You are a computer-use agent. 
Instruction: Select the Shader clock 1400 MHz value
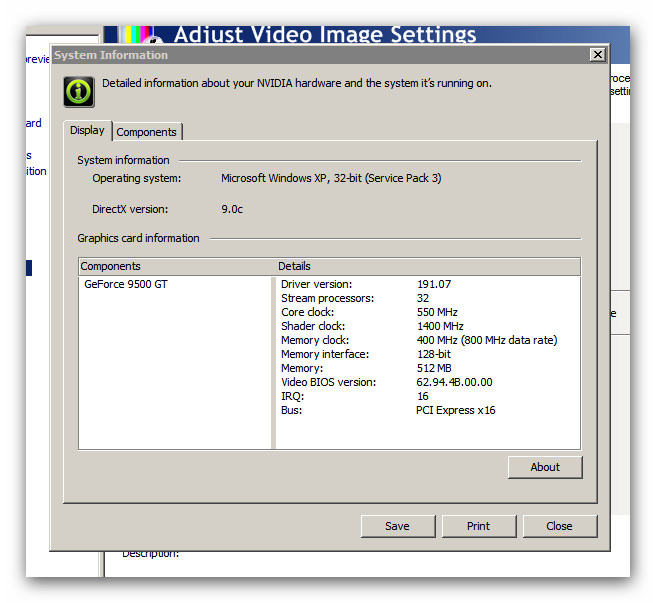tap(440, 326)
